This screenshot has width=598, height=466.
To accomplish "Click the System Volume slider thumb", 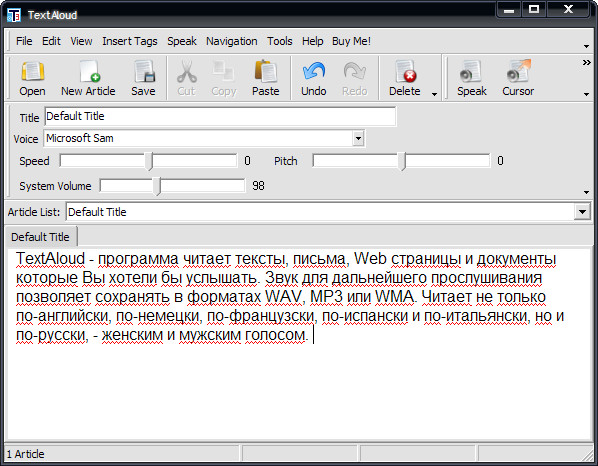I will (157, 186).
